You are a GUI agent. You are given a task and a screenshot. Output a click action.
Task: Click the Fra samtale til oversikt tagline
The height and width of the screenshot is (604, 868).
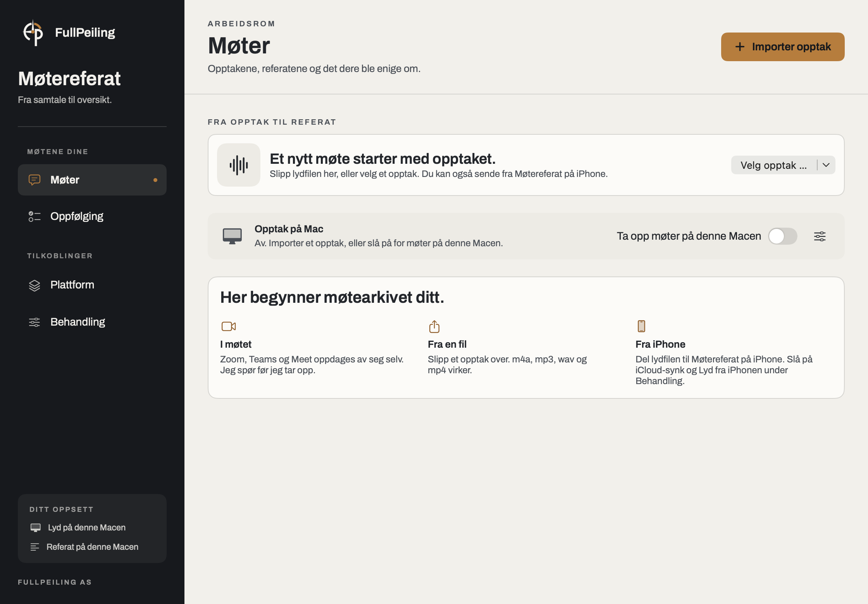pos(65,100)
